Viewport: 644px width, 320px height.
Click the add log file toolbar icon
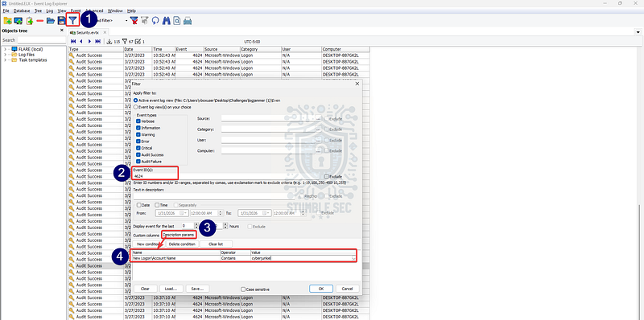point(30,21)
